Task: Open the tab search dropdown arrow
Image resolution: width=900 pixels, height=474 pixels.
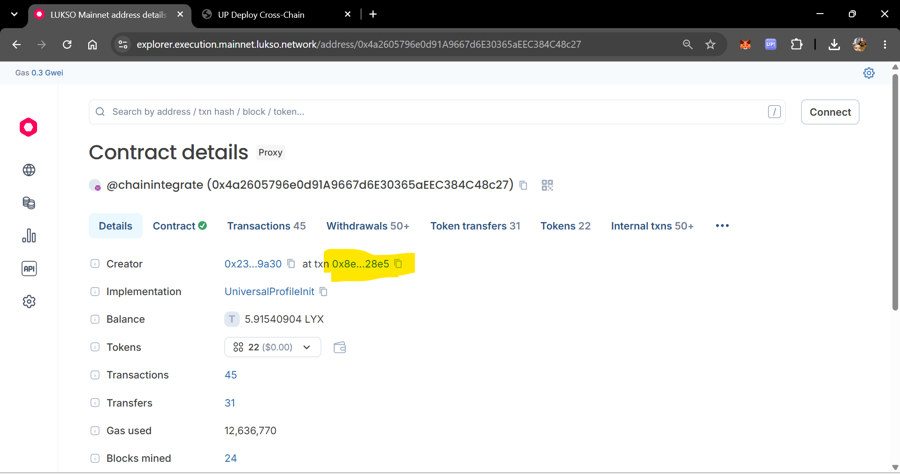Action: 14,14
